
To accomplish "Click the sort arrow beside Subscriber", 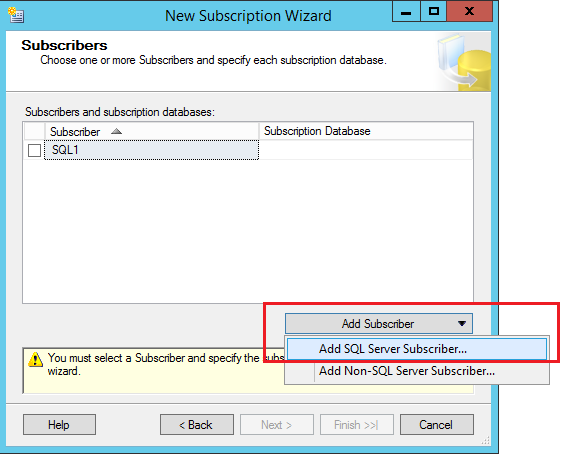I will pos(116,131).
